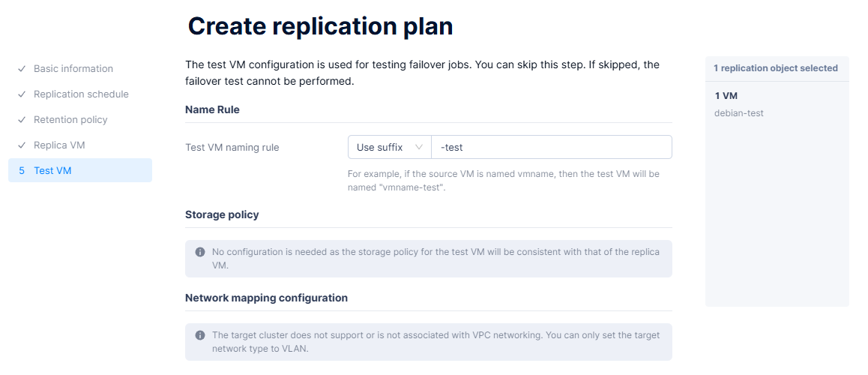Click the info icon in Storage policy notice
868x375 pixels.
[x=200, y=252]
